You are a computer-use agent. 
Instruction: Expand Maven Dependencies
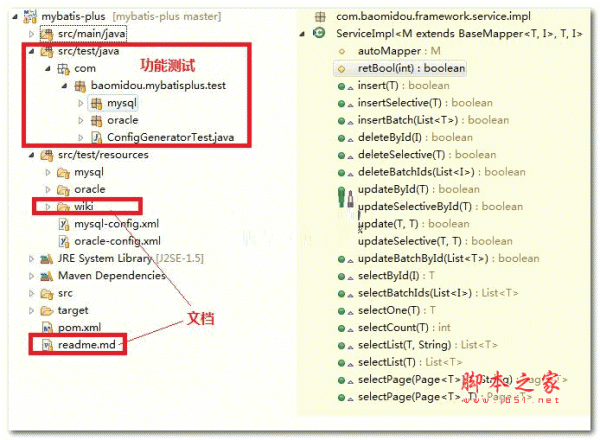tap(31, 276)
